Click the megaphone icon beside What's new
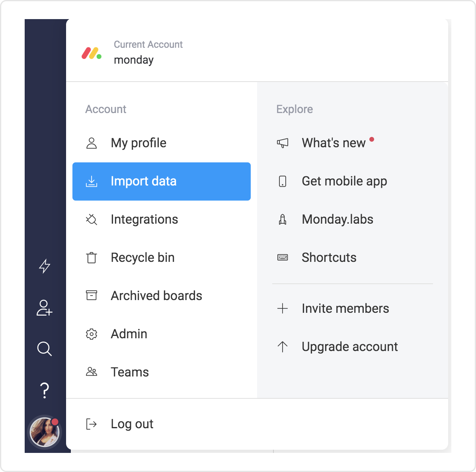 283,143
